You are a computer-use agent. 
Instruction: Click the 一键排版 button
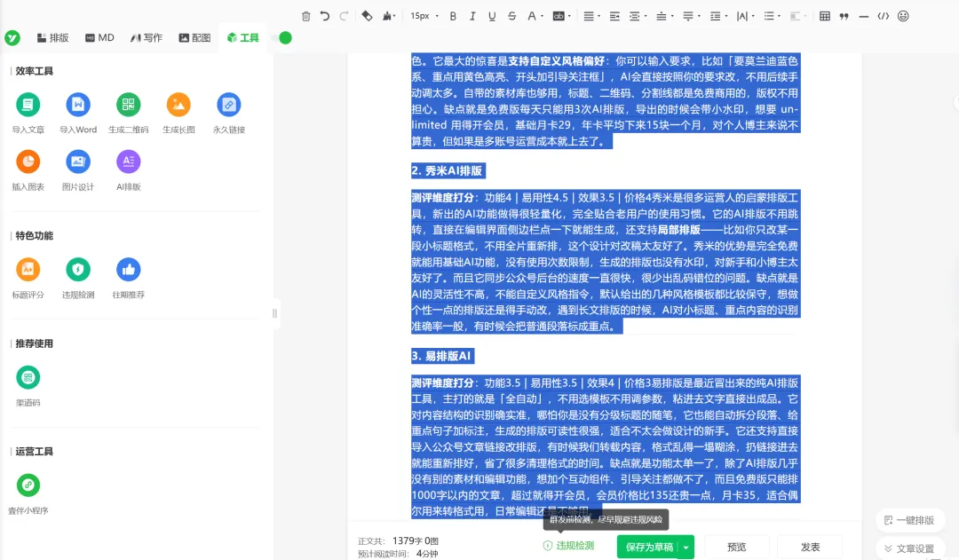point(909,520)
